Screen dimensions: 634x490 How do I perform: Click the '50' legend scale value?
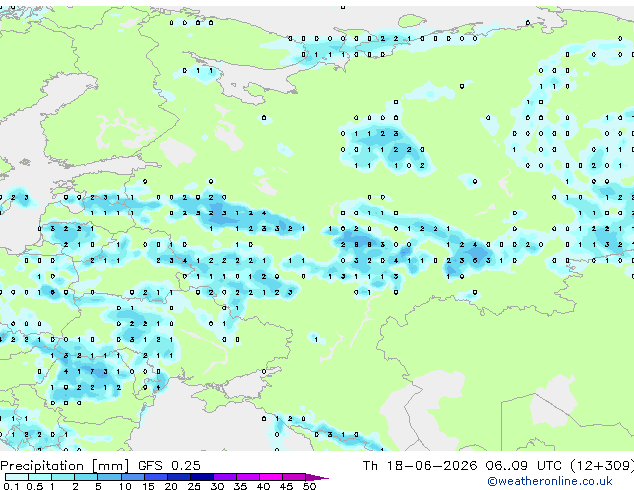[309, 486]
